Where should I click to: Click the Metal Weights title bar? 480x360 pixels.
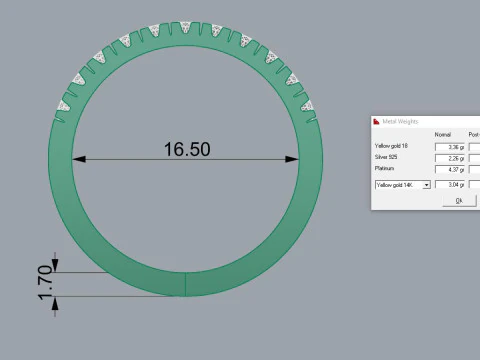pyautogui.click(x=426, y=121)
